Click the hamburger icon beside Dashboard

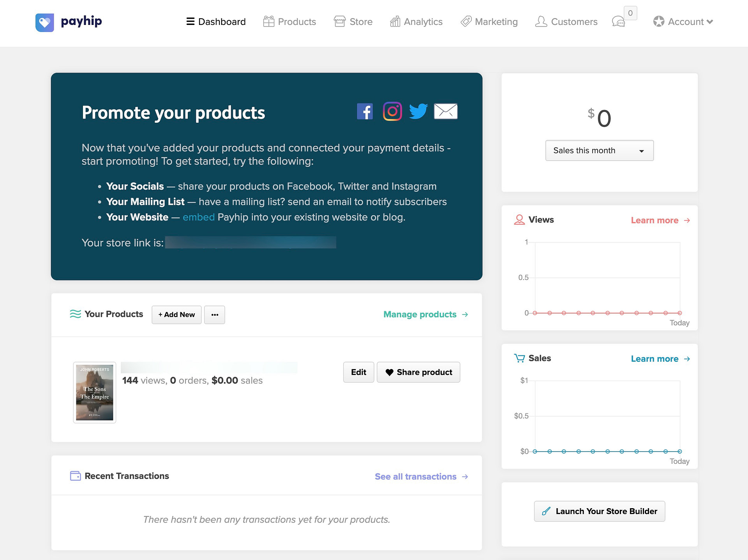coord(191,21)
